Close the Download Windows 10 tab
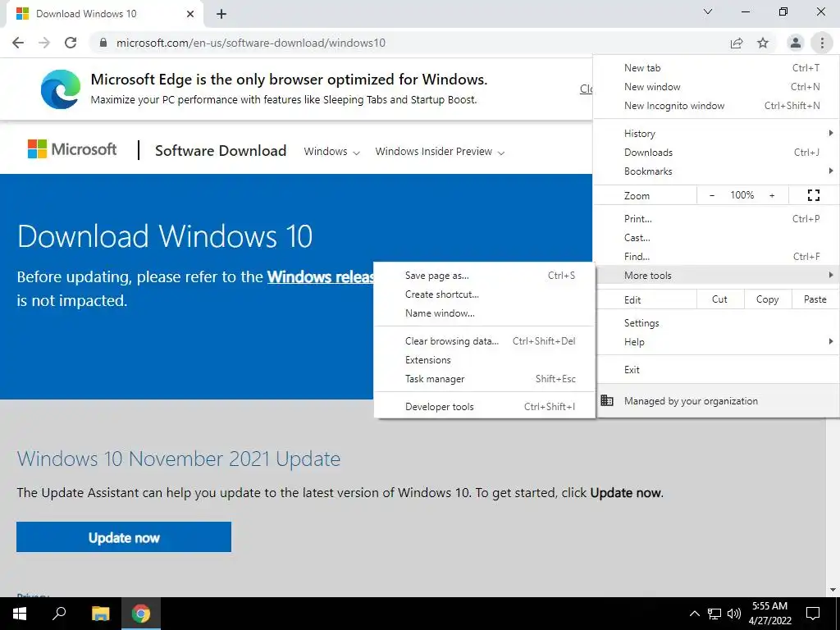The height and width of the screenshot is (630, 840). (190, 14)
